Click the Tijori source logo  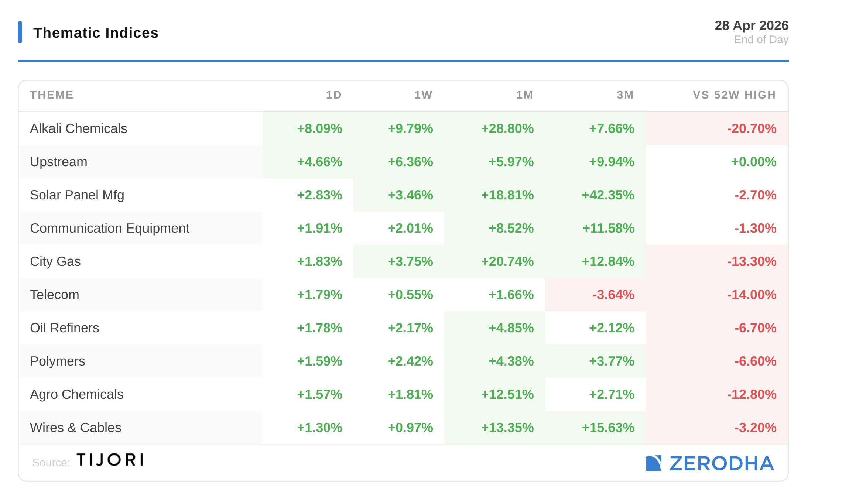tap(110, 460)
